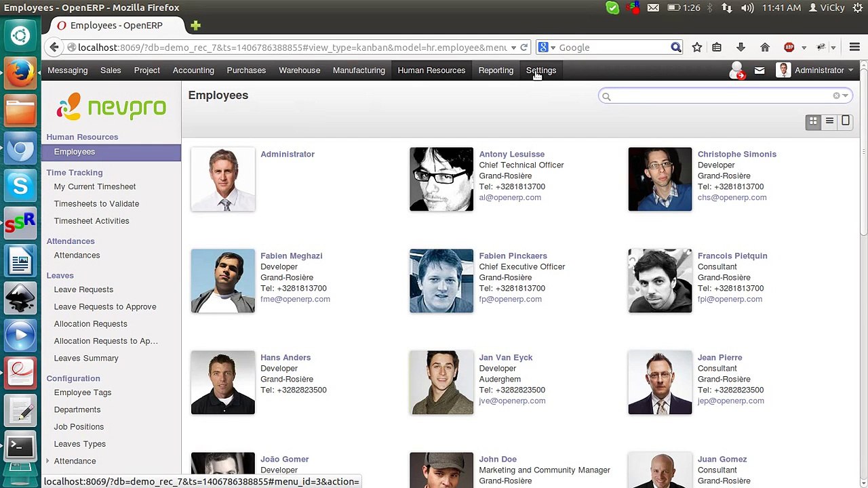Open the Purchases menu
Viewport: 868px width, 488px height.
pos(246,70)
